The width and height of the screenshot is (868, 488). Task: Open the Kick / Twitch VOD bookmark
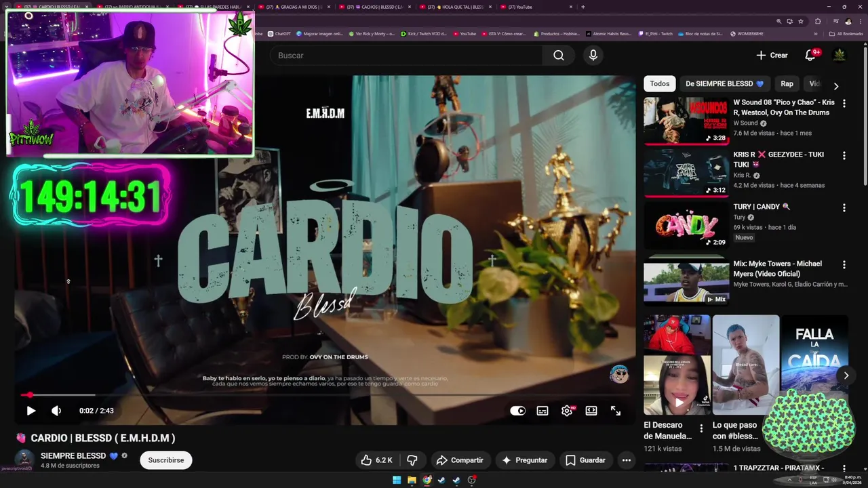coord(424,34)
